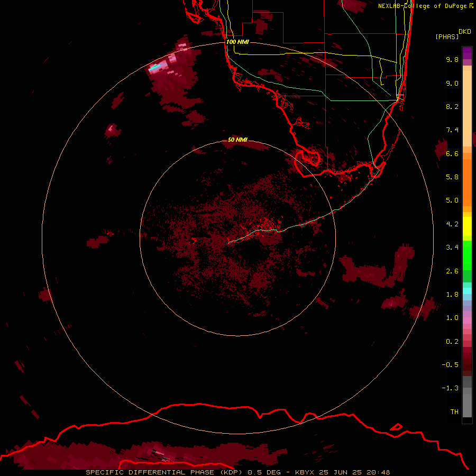The image size is (476, 476).
Task: Click the 3.4 scale value
Action: pyautogui.click(x=452, y=248)
